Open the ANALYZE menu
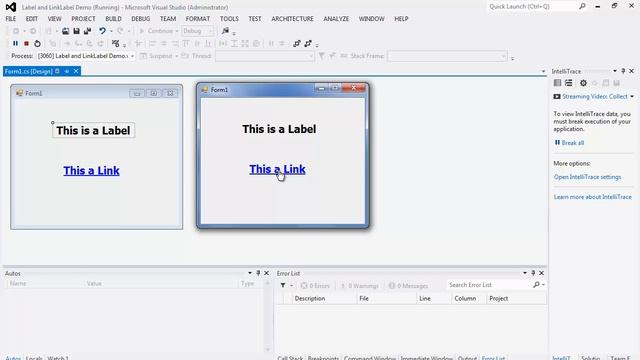Screen dimensions: 640x360 click(336, 19)
